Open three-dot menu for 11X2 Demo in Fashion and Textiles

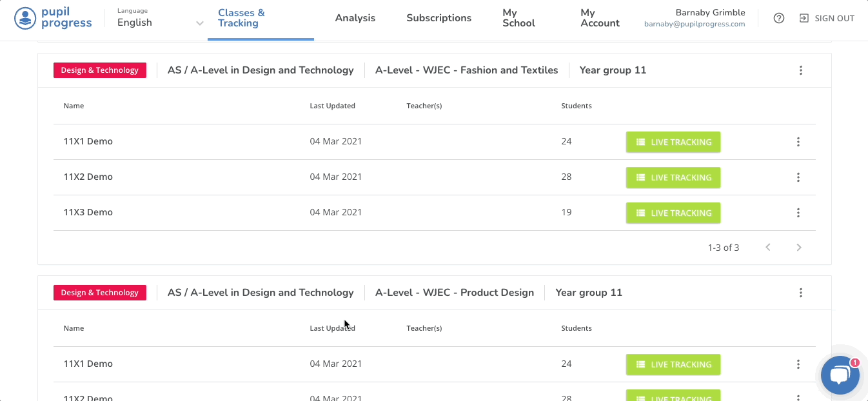pyautogui.click(x=798, y=177)
